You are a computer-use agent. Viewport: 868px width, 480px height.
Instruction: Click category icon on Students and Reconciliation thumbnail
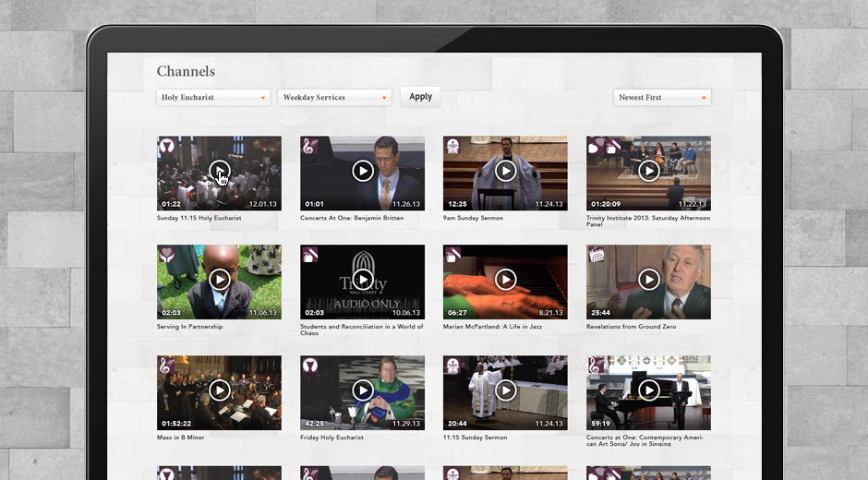(310, 254)
